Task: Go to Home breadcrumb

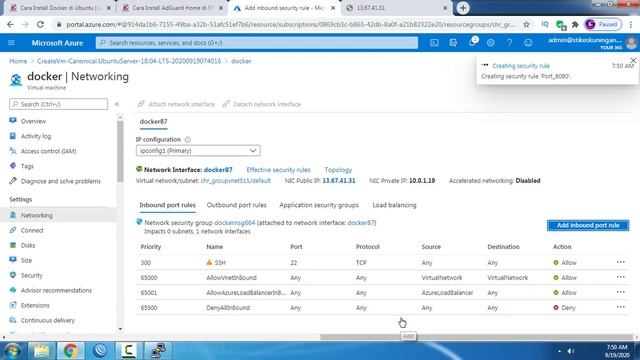Action: (x=18, y=61)
